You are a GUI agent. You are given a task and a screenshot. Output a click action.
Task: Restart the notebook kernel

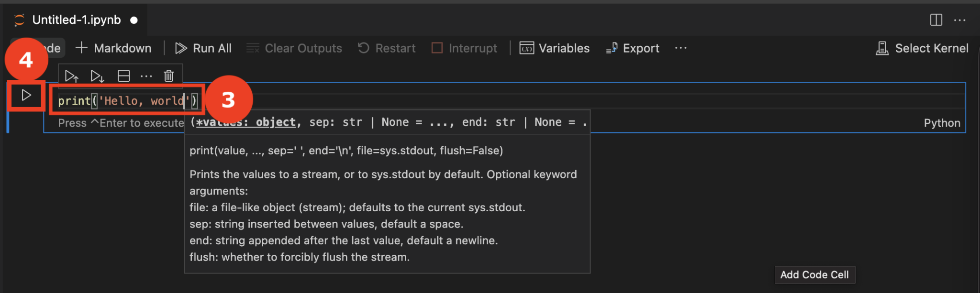point(387,48)
